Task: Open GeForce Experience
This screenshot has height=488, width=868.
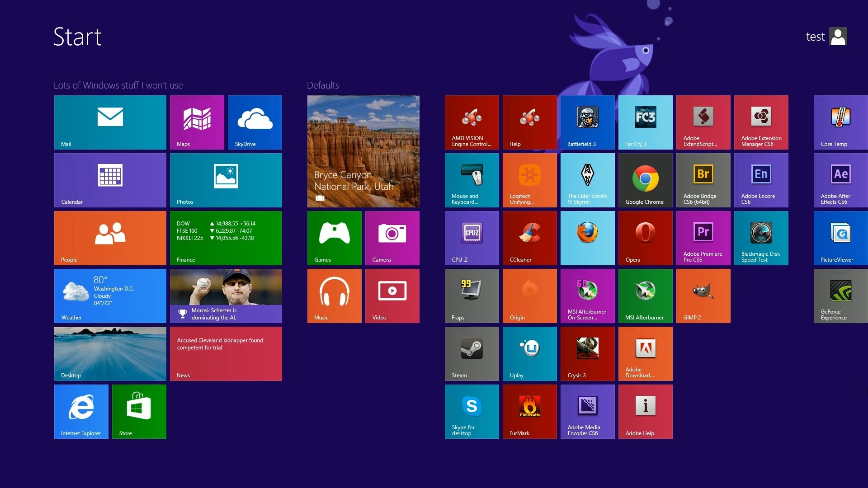Action: click(840, 296)
